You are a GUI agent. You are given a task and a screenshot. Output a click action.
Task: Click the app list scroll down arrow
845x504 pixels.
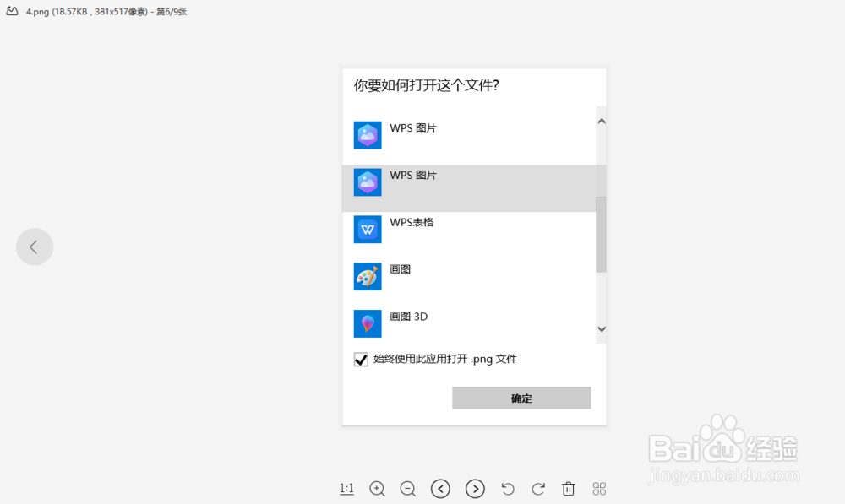pos(602,329)
